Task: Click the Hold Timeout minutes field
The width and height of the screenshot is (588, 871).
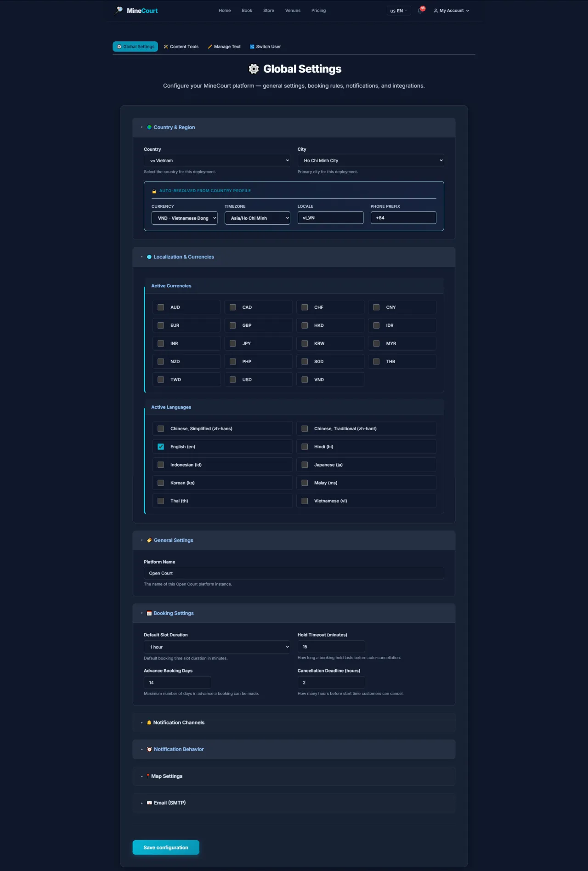Action: 331,647
